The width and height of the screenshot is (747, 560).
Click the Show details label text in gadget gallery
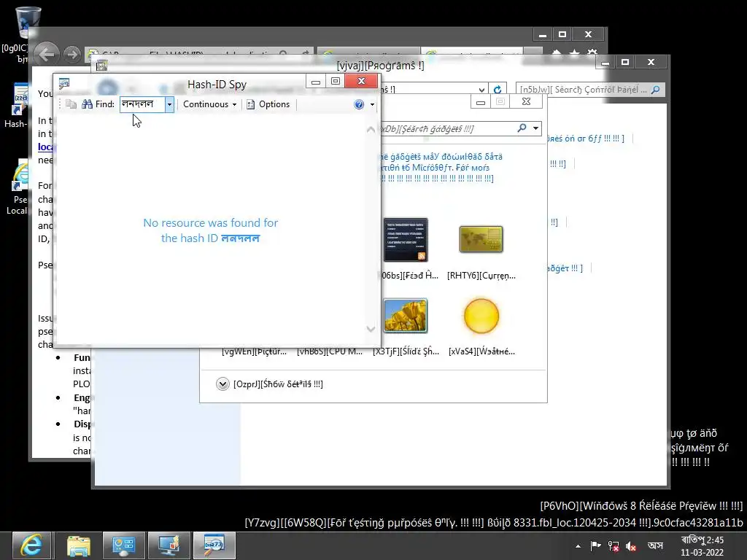tap(278, 384)
